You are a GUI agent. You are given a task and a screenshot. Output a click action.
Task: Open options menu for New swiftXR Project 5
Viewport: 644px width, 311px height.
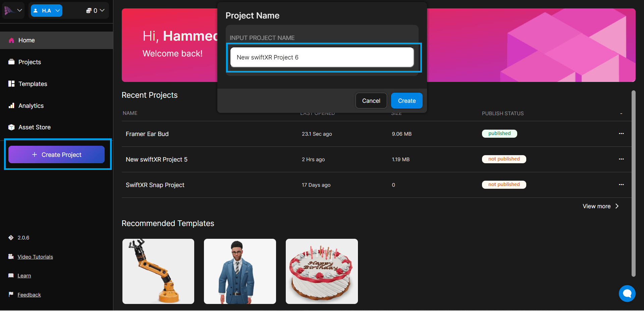[x=621, y=159]
